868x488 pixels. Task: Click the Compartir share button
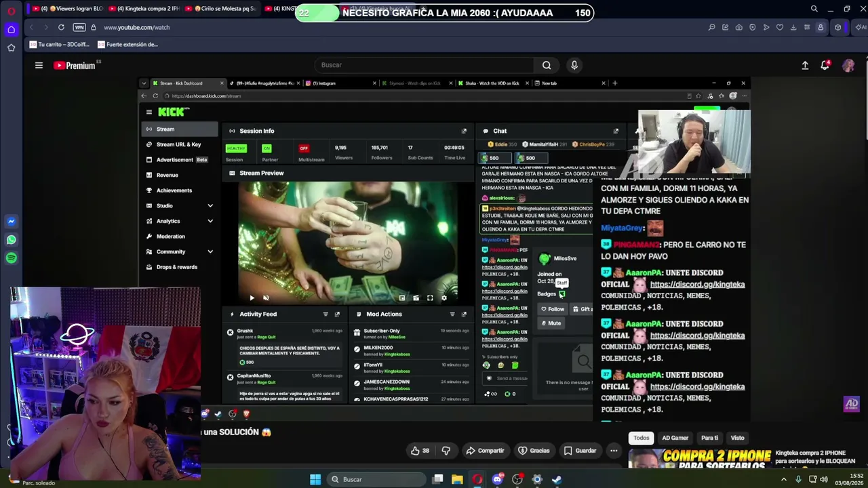click(485, 451)
